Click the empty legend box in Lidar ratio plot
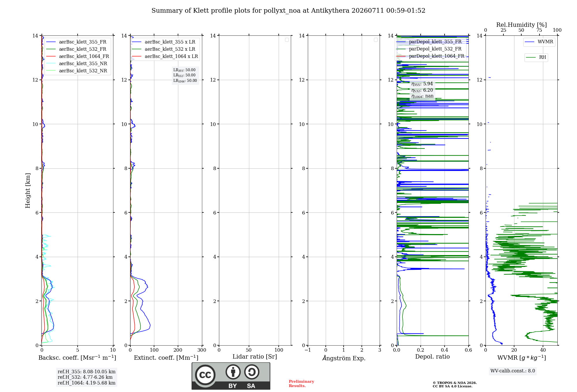This screenshot has height=392, width=577. point(287,40)
